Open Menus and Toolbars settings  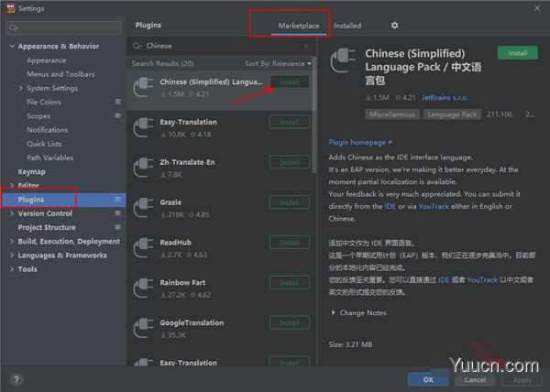pyautogui.click(x=60, y=74)
